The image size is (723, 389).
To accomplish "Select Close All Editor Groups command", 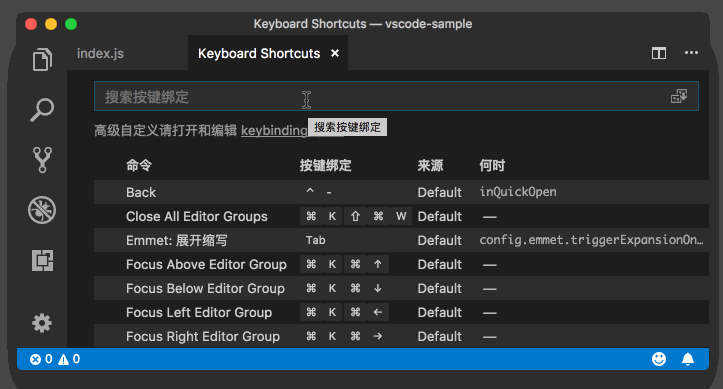I will (401, 216).
